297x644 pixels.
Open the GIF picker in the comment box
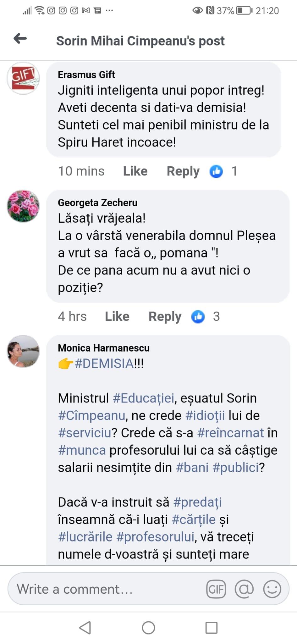coord(216,589)
